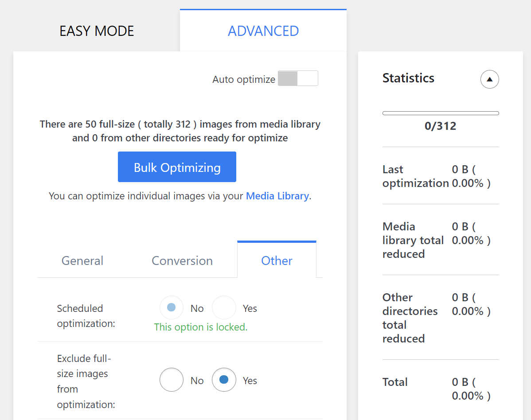Switch to the Conversion tab
This screenshot has height=420, width=531.
pos(182,261)
